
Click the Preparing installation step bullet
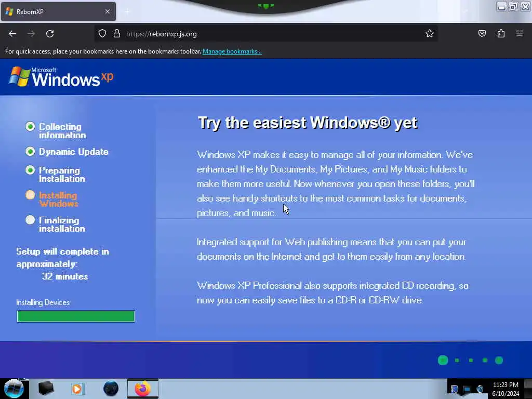click(x=30, y=170)
